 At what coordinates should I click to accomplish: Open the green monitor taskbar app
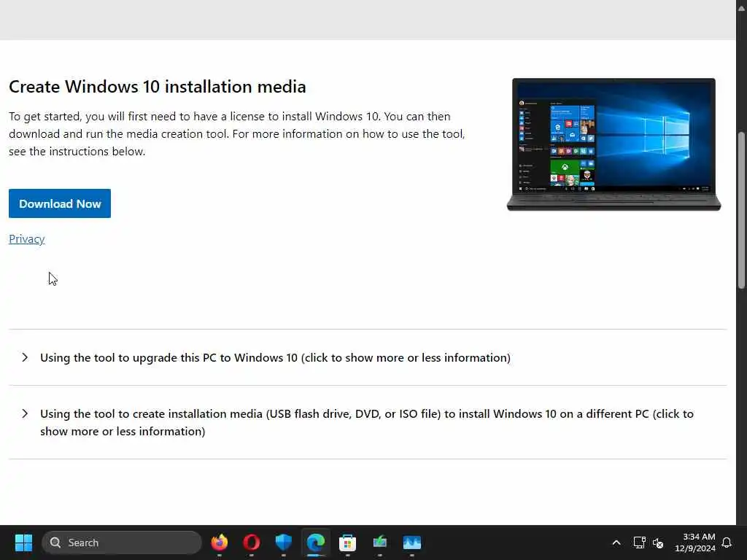coord(379,542)
